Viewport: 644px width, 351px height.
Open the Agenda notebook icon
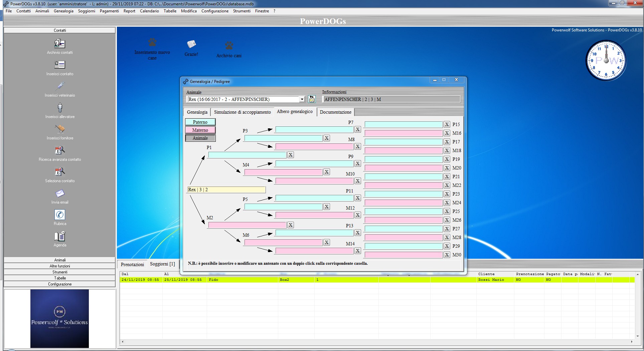60,236
